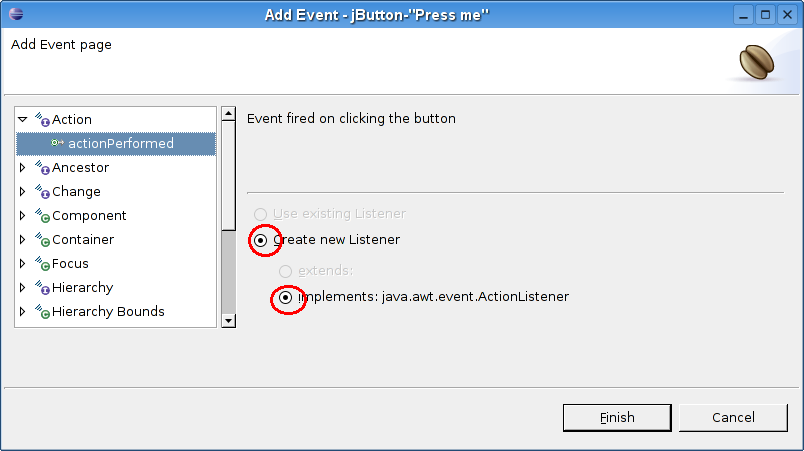
Task: Click the Action listener interface icon
Action: pos(42,119)
